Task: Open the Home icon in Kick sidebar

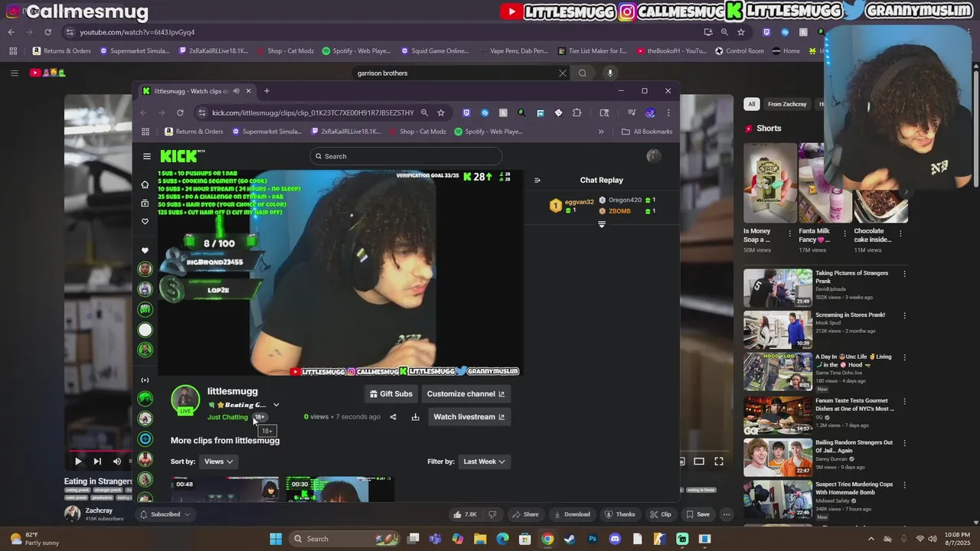Action: coord(145,184)
